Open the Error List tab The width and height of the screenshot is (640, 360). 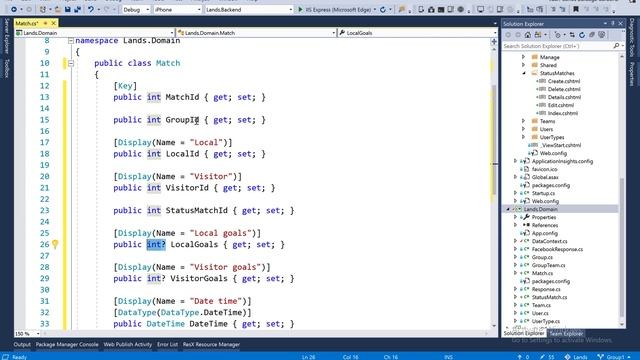point(167,344)
